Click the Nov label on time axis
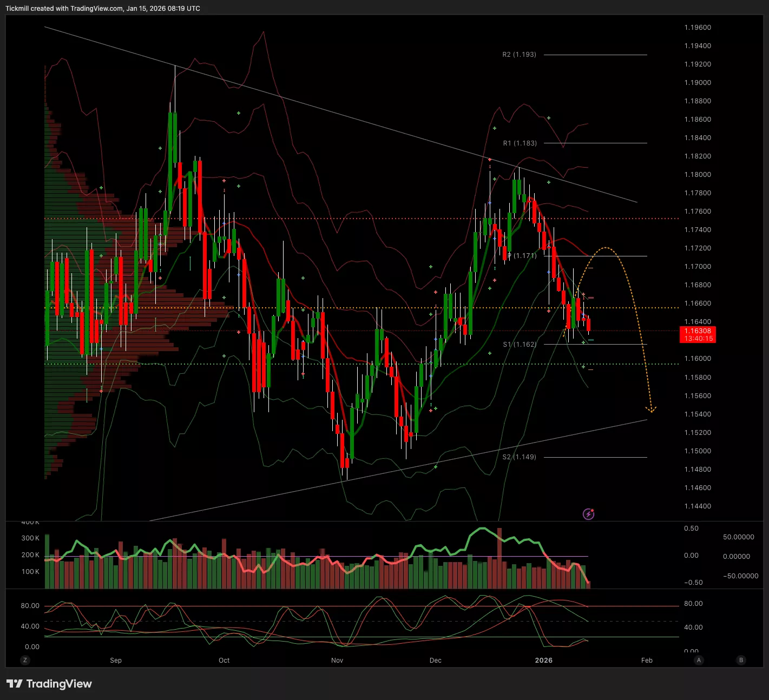 (x=337, y=660)
